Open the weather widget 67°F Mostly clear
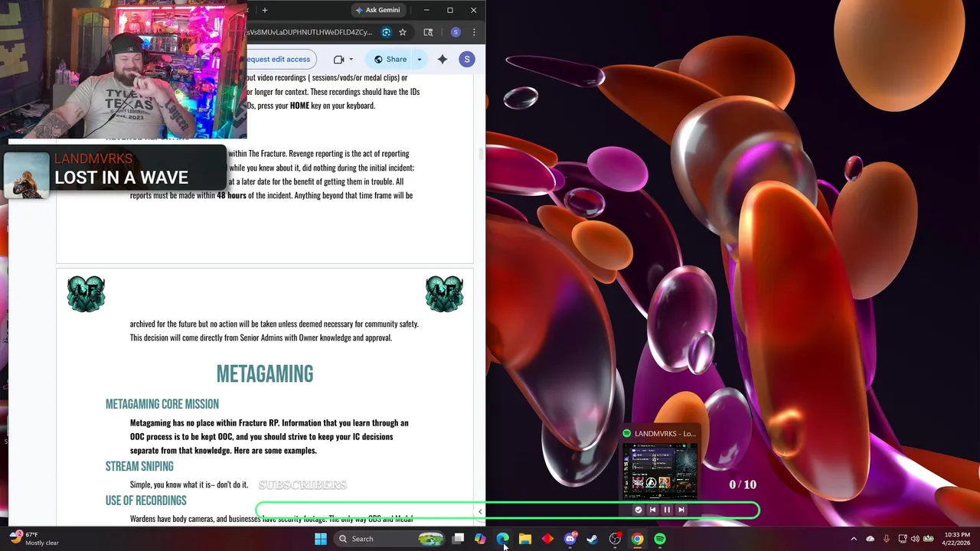Viewport: 980px width, 551px height. [34, 539]
